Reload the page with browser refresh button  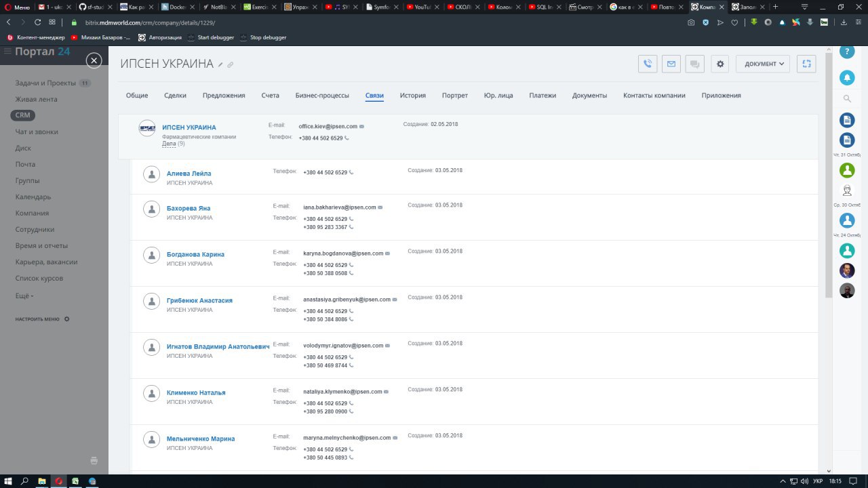pos(38,22)
